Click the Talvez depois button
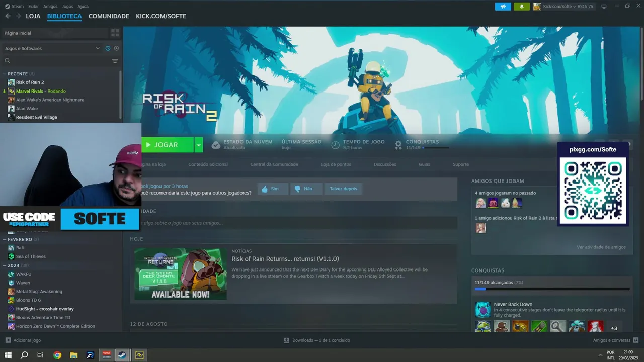The width and height of the screenshot is (644, 362). [x=343, y=189]
